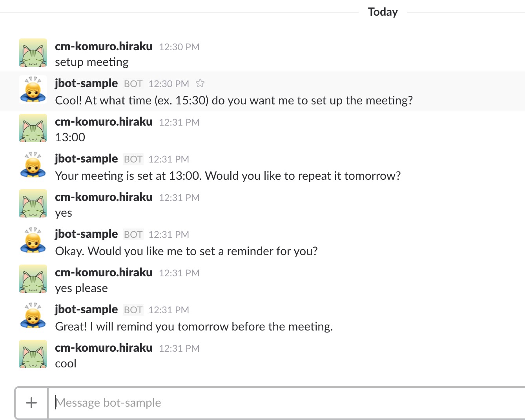Click the avatar next to the "yes" message

33,203
